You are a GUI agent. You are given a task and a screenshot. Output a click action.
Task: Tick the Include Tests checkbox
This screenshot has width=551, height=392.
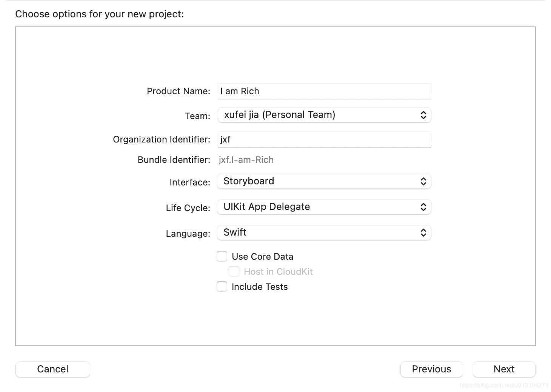222,287
